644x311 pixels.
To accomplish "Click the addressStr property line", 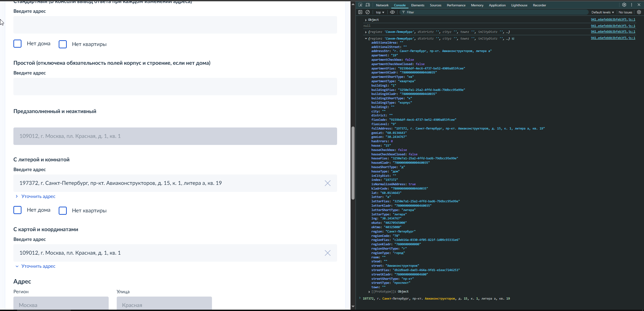I will (431, 51).
